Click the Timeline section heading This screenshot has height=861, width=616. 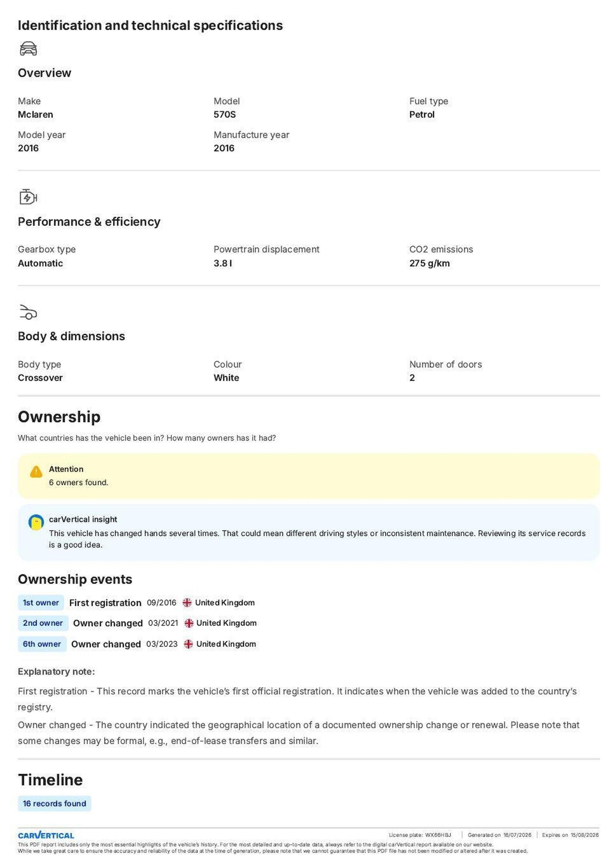tap(51, 780)
